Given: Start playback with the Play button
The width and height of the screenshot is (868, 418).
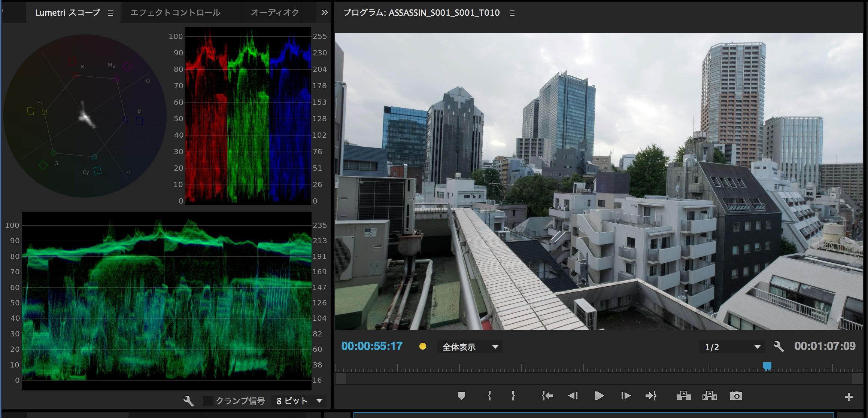Looking at the screenshot, I should click(599, 396).
